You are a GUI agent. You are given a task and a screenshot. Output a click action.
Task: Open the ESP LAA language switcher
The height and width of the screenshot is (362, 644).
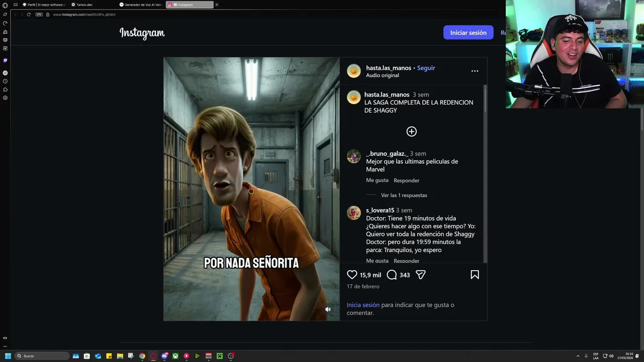click(x=596, y=356)
